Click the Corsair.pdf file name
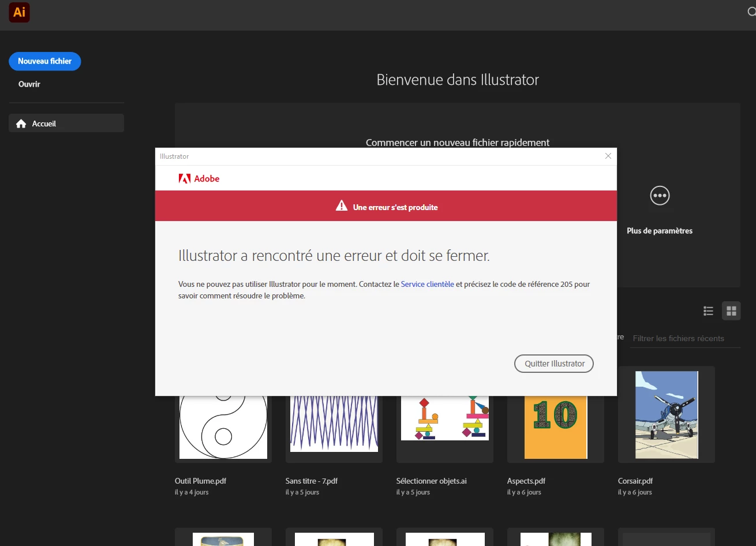This screenshot has width=756, height=546. point(635,481)
